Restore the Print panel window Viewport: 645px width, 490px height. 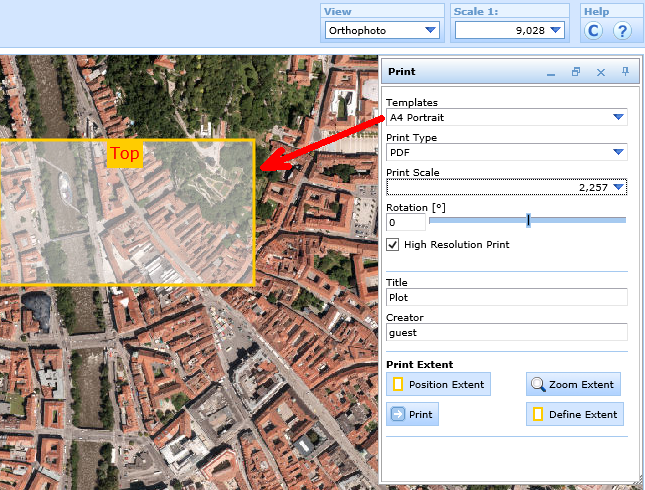coord(576,72)
